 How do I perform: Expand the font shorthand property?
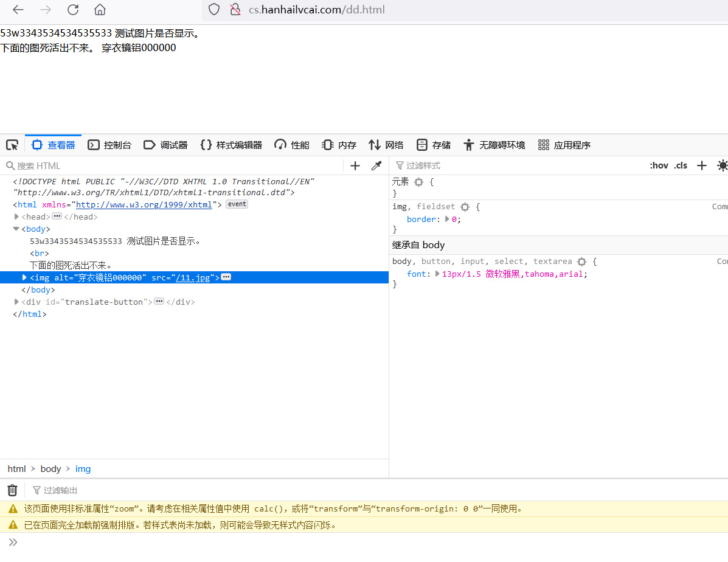pyautogui.click(x=437, y=274)
